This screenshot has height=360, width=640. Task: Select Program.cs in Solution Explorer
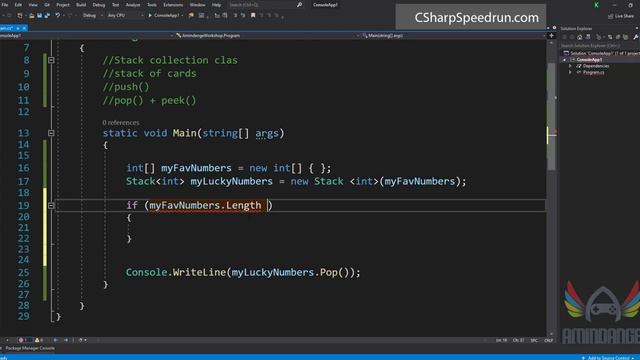tap(593, 72)
